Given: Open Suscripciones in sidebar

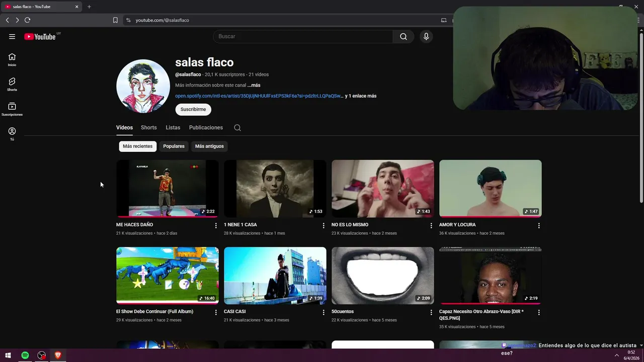Looking at the screenshot, I should click(x=12, y=109).
